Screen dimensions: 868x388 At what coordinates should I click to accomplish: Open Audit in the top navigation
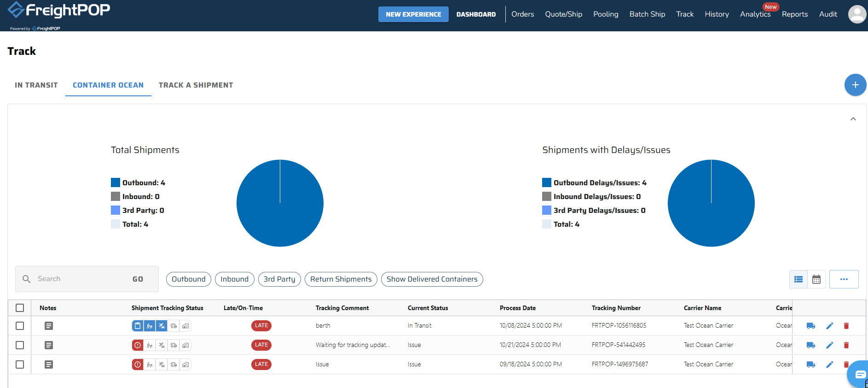point(828,14)
